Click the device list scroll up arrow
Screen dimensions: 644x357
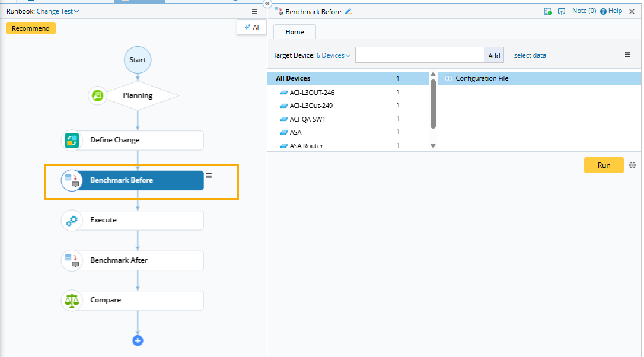(433, 74)
